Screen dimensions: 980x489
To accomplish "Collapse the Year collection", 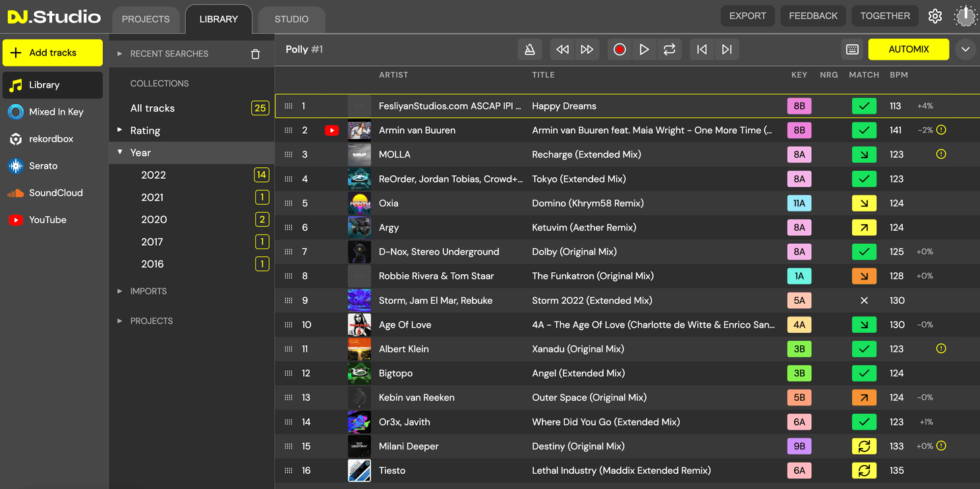I will point(119,152).
